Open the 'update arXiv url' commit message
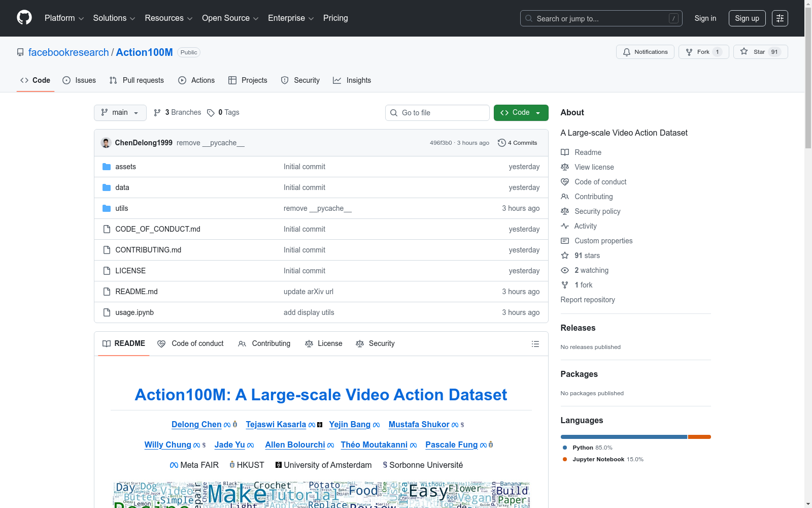The height and width of the screenshot is (508, 812). 309,292
